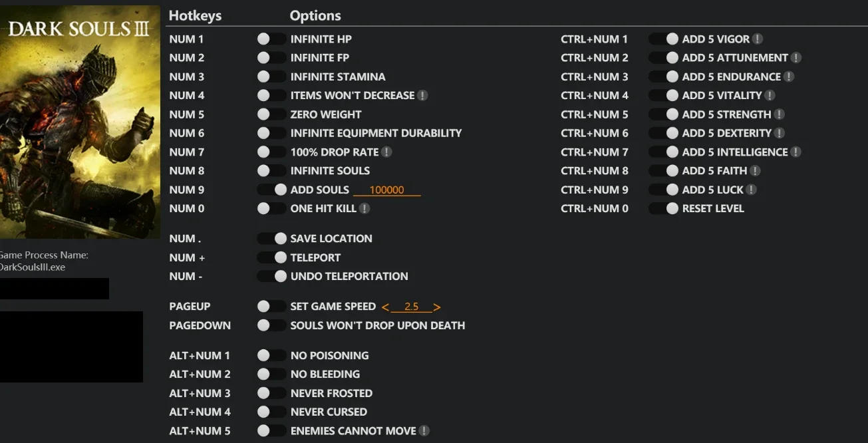This screenshot has width=868, height=443.
Task: Click info icon beside ADD 5 VIGOR
Action: coord(758,39)
